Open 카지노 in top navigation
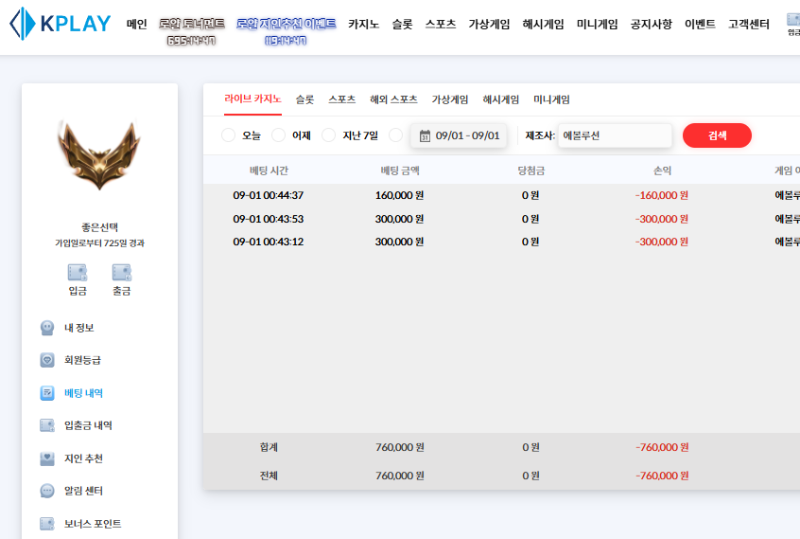The height and width of the screenshot is (539, 800). [364, 24]
